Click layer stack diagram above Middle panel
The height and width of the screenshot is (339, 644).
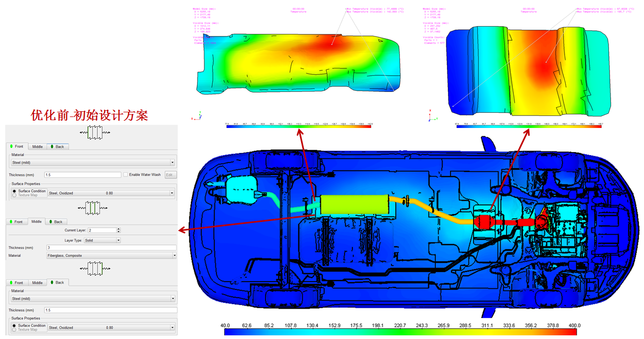(91, 209)
